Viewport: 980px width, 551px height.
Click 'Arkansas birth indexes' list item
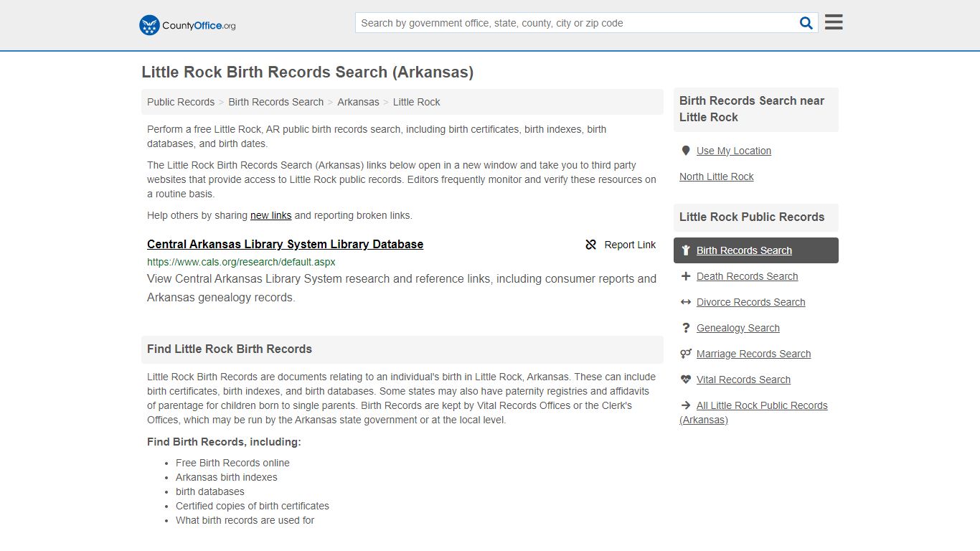pos(226,477)
